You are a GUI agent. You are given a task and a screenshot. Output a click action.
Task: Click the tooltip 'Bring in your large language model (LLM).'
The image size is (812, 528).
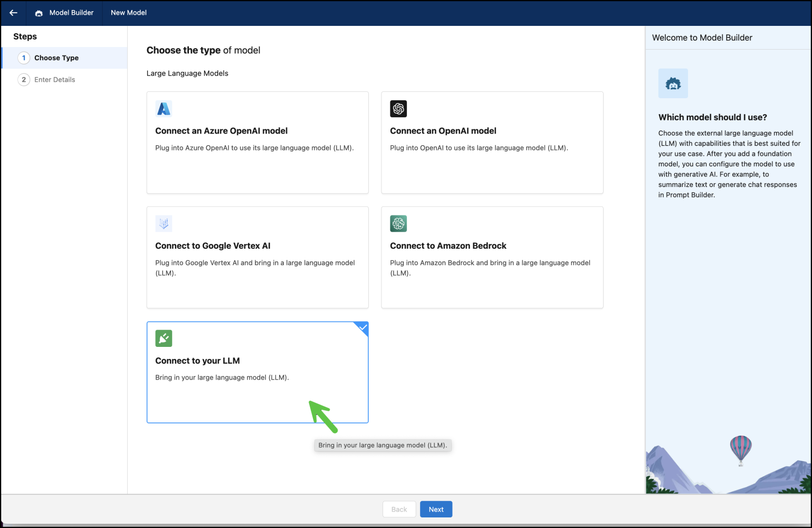pyautogui.click(x=383, y=445)
